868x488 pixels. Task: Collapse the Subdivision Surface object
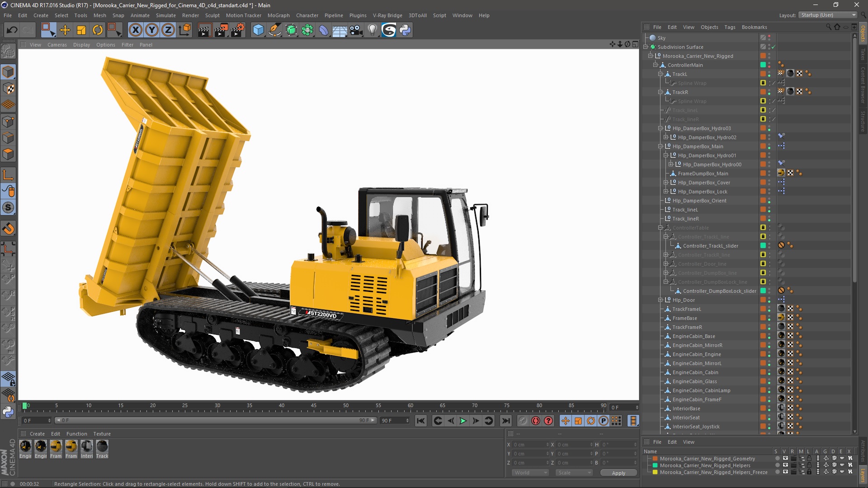pos(646,47)
